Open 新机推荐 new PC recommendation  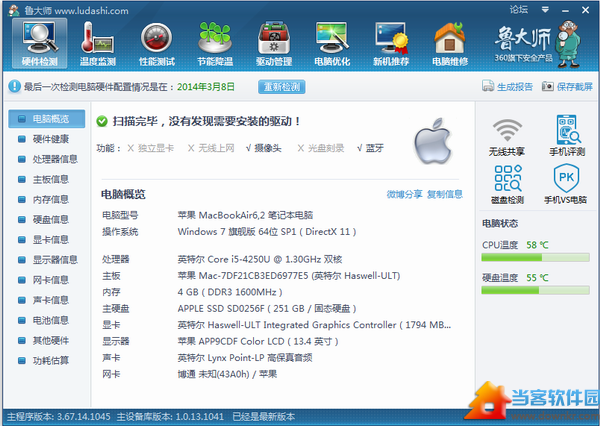(391, 44)
